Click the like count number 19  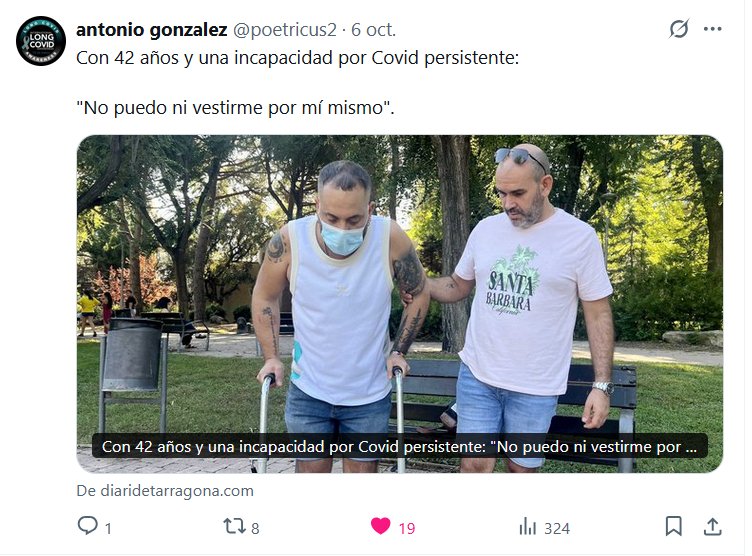click(x=407, y=529)
